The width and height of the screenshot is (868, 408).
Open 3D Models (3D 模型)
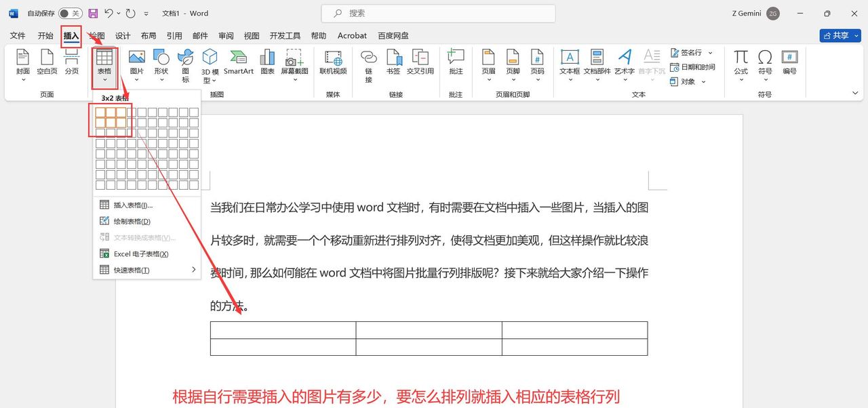210,65
